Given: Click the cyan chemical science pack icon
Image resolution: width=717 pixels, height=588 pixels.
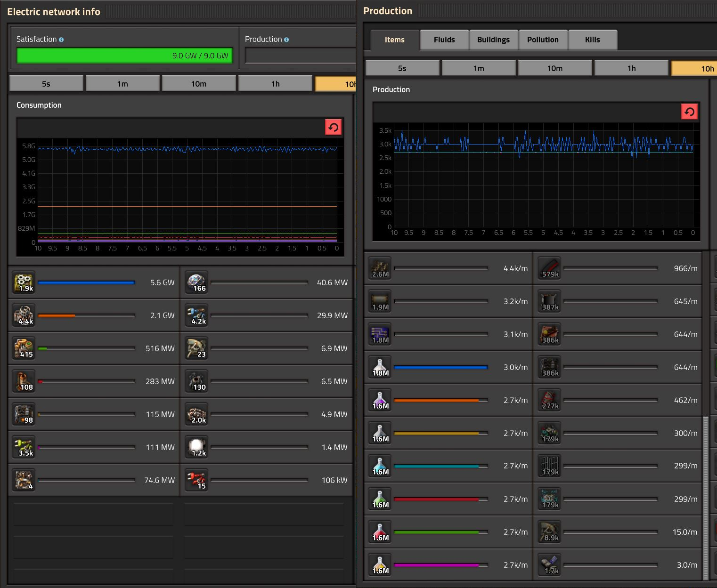Looking at the screenshot, I should pos(380,466).
